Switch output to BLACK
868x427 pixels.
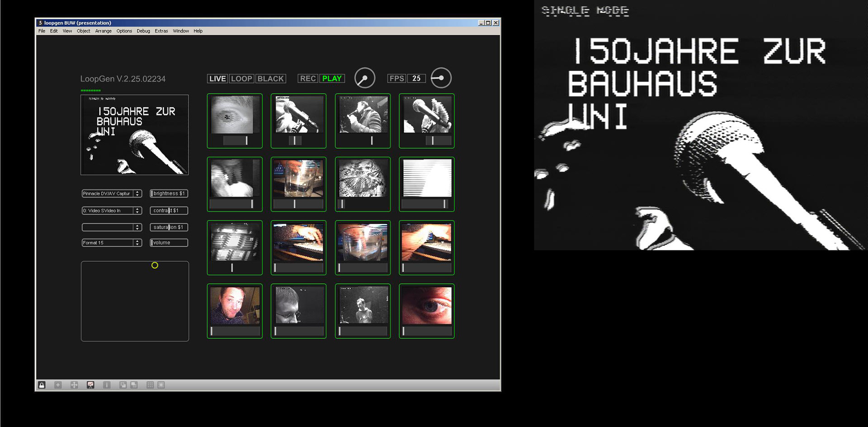[271, 79]
